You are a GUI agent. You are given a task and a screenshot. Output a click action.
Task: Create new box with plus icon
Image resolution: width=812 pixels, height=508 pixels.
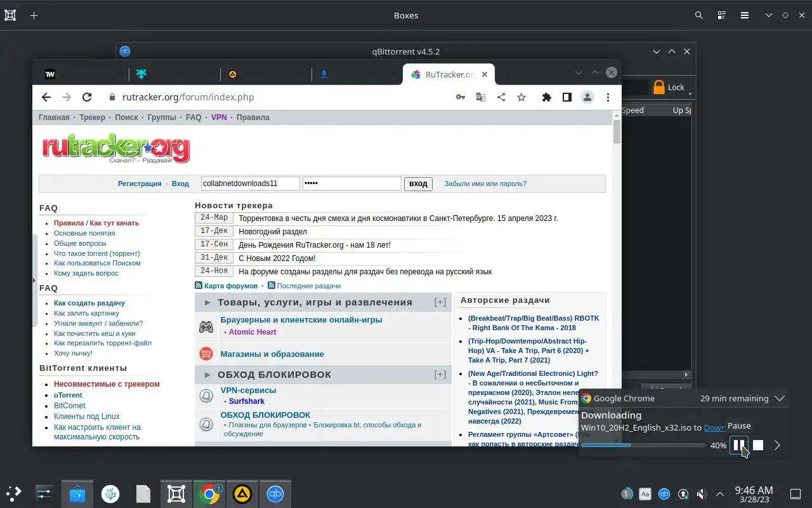point(34,15)
